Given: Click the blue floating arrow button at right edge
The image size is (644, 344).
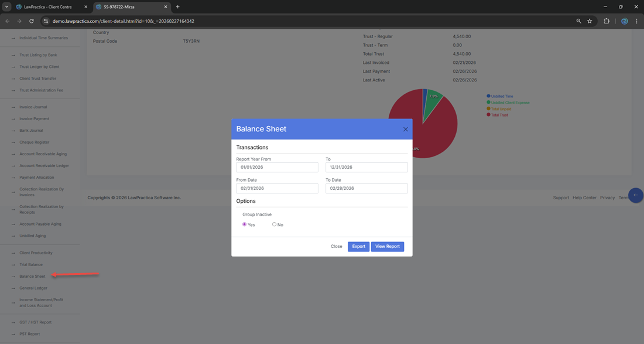Looking at the screenshot, I should pyautogui.click(x=635, y=195).
